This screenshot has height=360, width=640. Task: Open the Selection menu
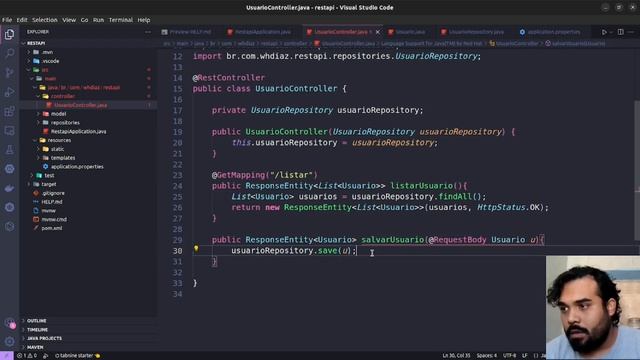(44, 20)
